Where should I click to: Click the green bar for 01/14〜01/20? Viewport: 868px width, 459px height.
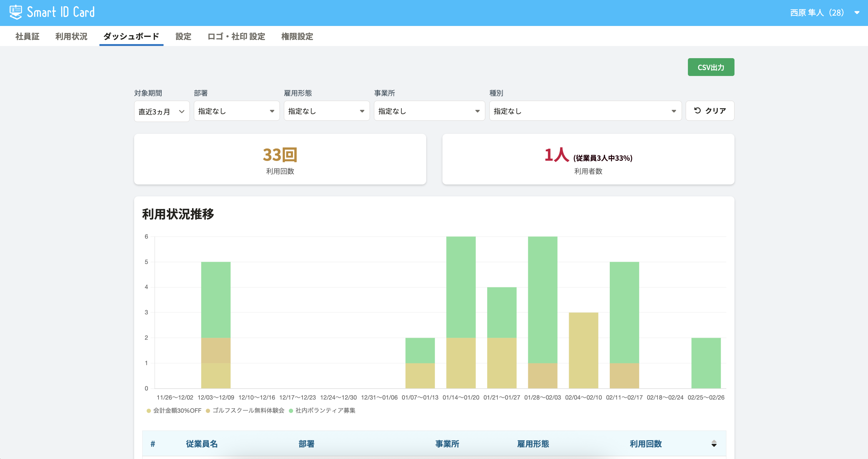tap(461, 287)
